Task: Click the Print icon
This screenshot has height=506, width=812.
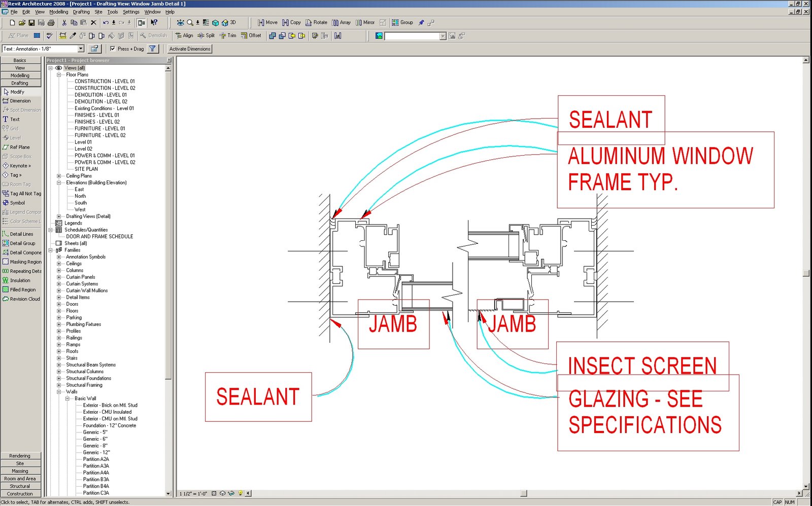Action: [x=51, y=23]
